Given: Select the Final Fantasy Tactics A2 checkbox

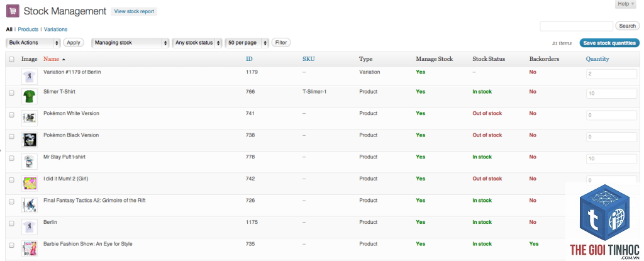Looking at the screenshot, I should pyautogui.click(x=11, y=202).
